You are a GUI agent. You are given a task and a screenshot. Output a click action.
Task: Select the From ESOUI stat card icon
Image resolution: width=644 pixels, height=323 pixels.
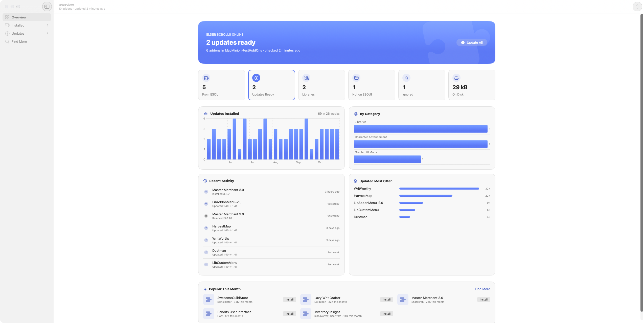[206, 78]
